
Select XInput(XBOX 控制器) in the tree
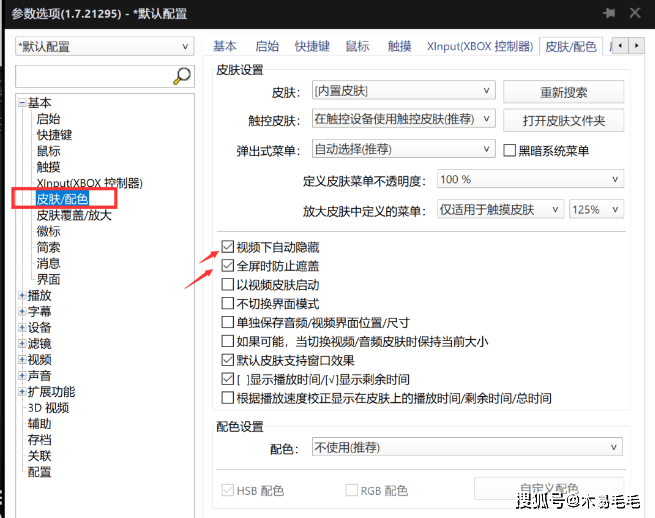89,183
